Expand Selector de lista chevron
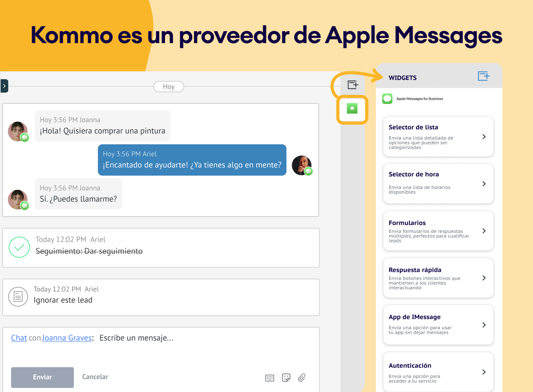Screen dimensions: 533x392 (x=484, y=136)
